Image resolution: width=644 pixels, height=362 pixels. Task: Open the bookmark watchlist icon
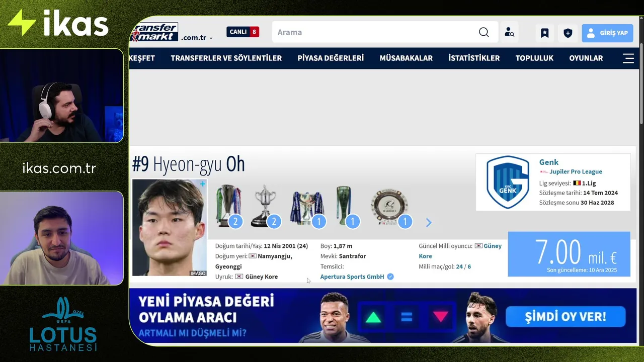pos(544,33)
